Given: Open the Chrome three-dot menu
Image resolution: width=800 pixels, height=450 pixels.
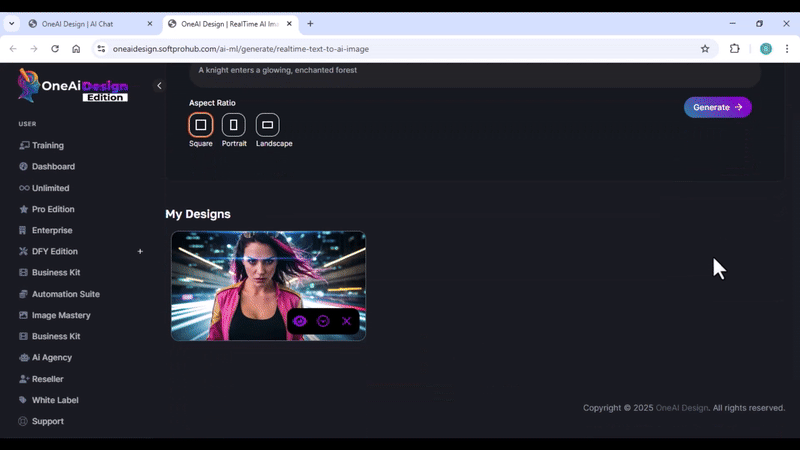Looking at the screenshot, I should (x=787, y=49).
